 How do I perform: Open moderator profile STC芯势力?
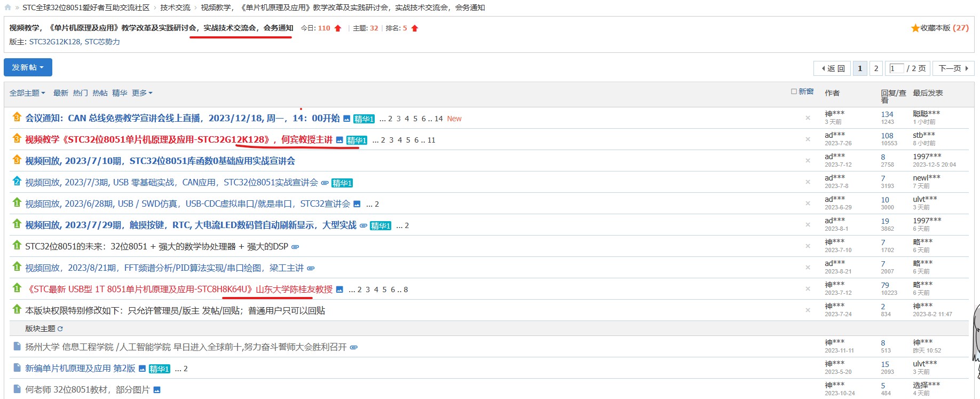click(102, 42)
